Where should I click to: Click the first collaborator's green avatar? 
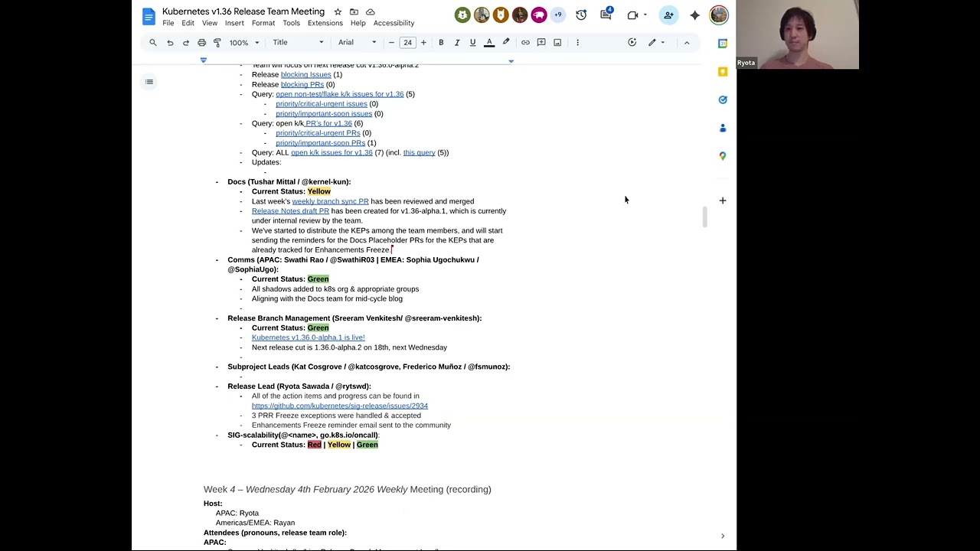coord(462,15)
